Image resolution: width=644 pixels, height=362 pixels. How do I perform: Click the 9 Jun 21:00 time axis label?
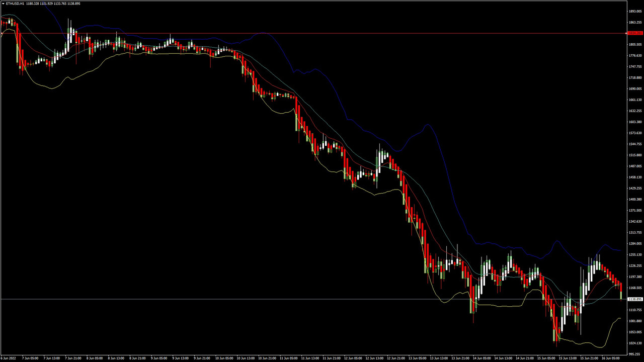tap(202, 358)
